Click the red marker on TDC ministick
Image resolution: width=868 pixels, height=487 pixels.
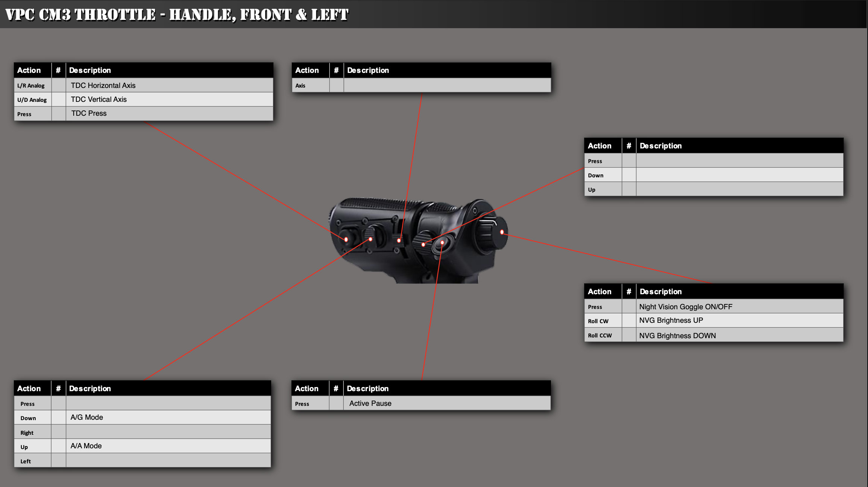[x=346, y=239]
